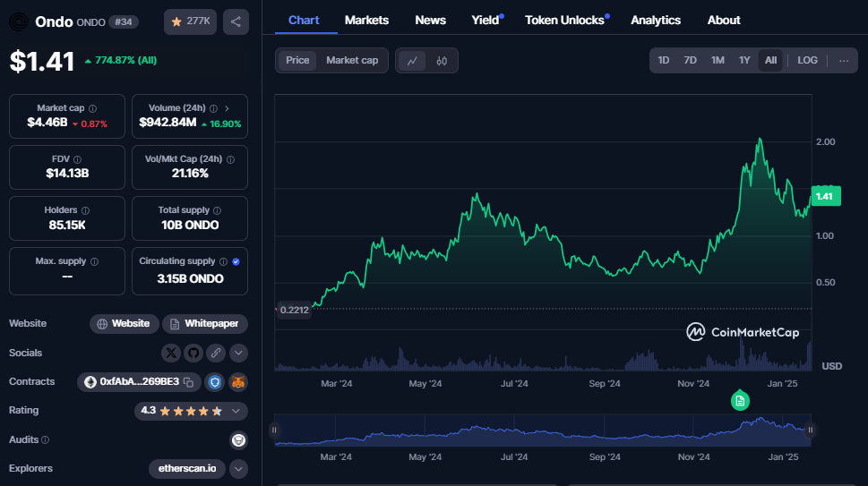
Task: Expand the Socials dropdown chevron
Action: click(x=238, y=353)
